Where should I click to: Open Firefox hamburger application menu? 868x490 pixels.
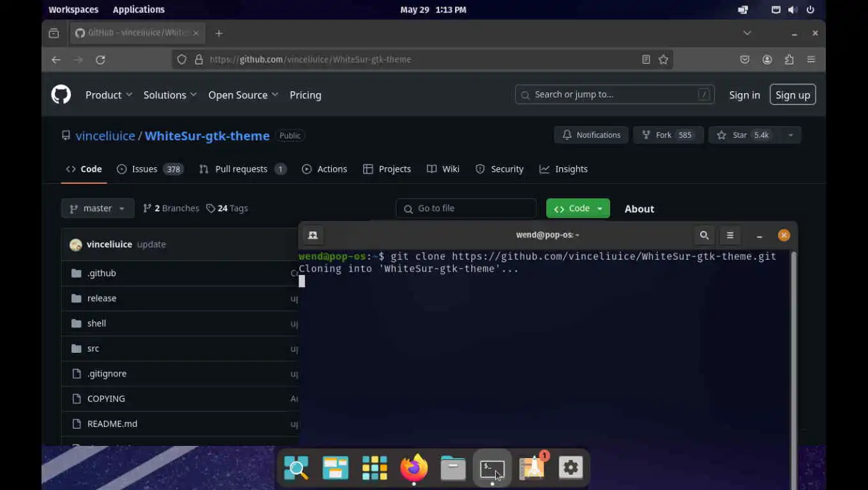(811, 59)
